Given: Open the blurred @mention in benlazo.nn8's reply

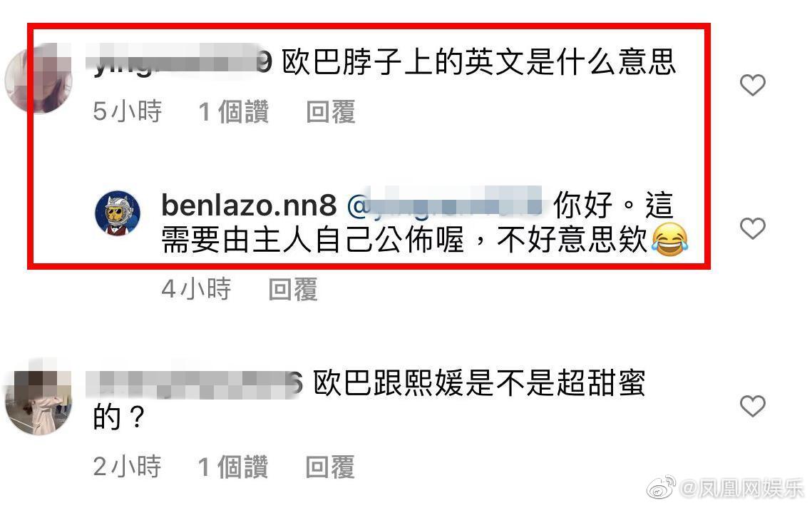Looking at the screenshot, I should [x=444, y=205].
